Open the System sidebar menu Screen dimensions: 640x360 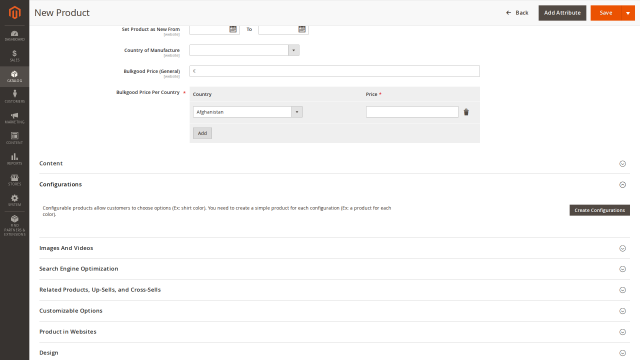[14, 200]
